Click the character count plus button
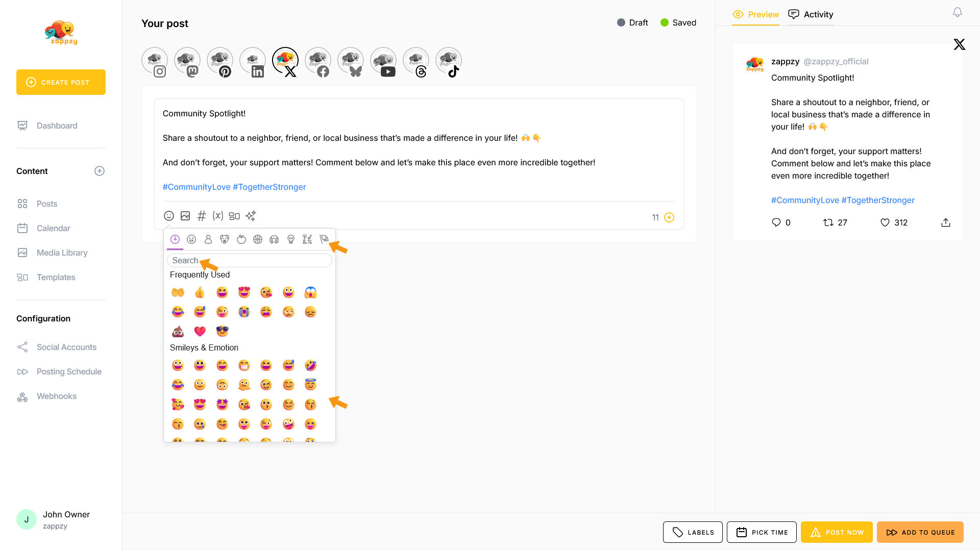The image size is (980, 551). tap(669, 217)
